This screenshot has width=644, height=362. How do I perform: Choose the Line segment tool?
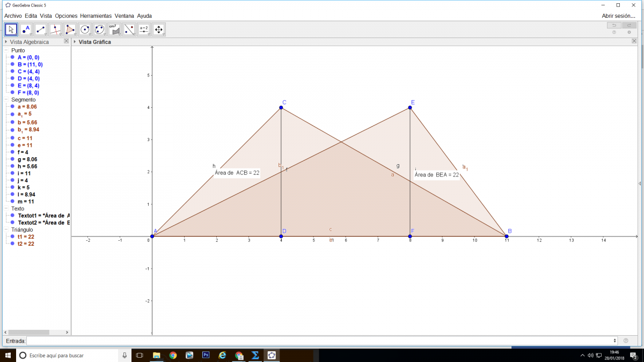(41, 29)
